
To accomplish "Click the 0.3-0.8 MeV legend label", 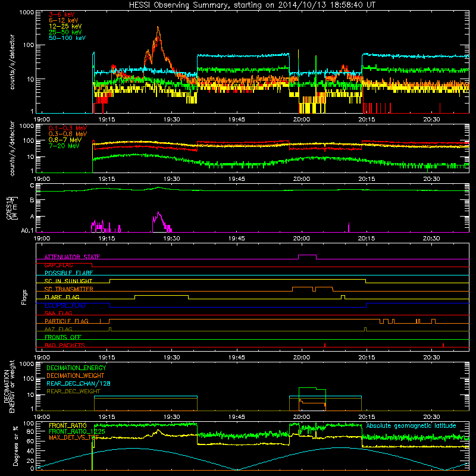I will pyautogui.click(x=68, y=134).
